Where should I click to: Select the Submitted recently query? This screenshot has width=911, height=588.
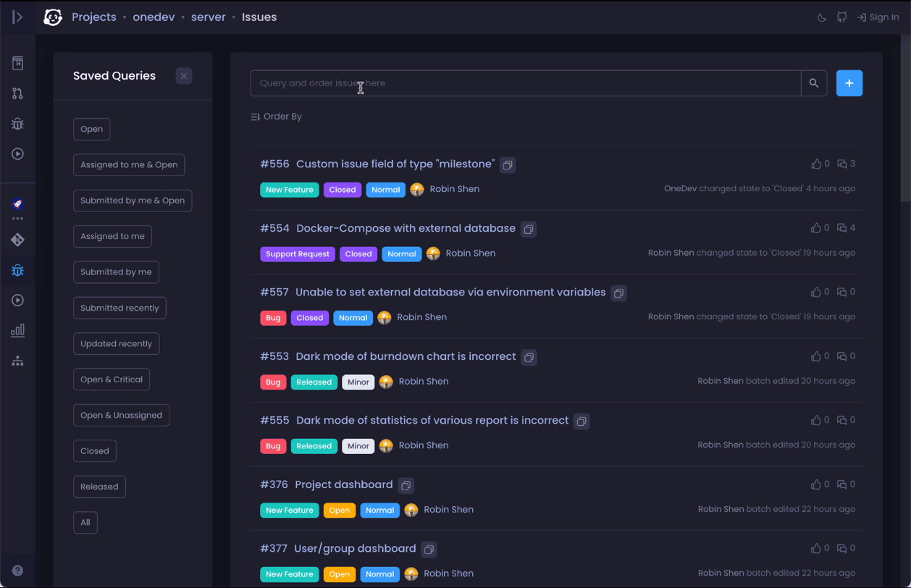[119, 308]
